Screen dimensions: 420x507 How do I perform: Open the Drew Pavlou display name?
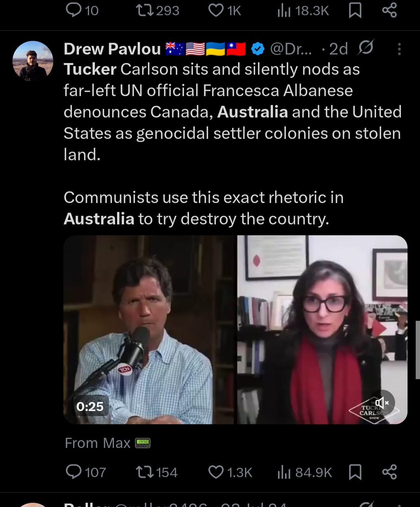(112, 49)
